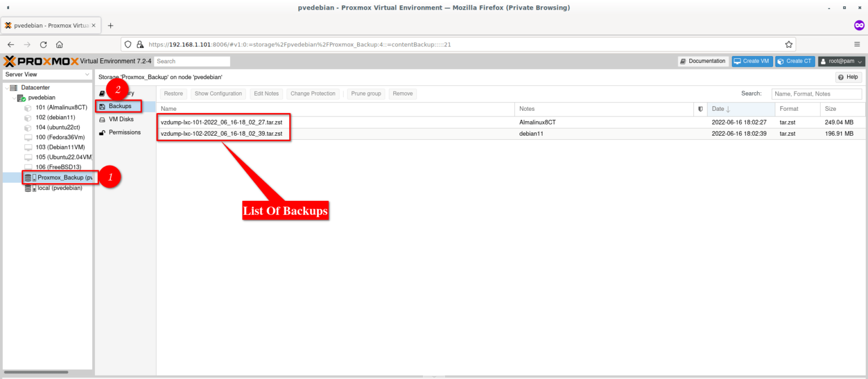Click the Create CT button
Screen dimensions: 868x379
click(x=795, y=61)
